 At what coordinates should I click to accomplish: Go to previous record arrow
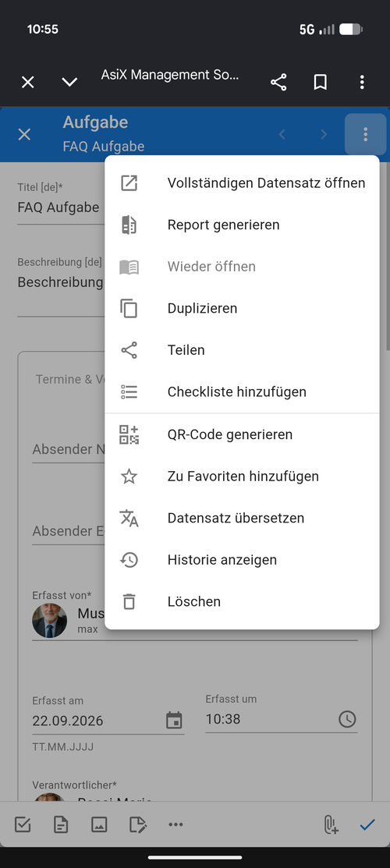click(x=282, y=134)
